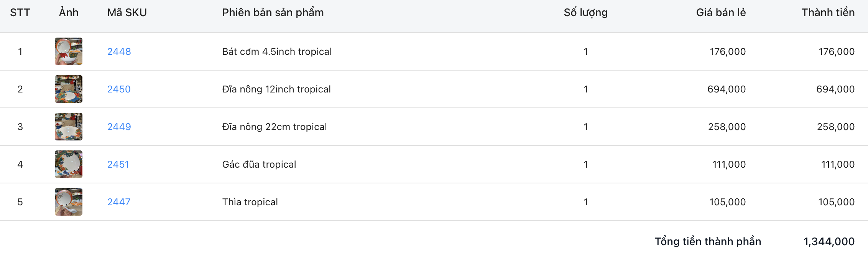The width and height of the screenshot is (868, 254).
Task: Click the Thành tiền column header
Action: coord(828,13)
